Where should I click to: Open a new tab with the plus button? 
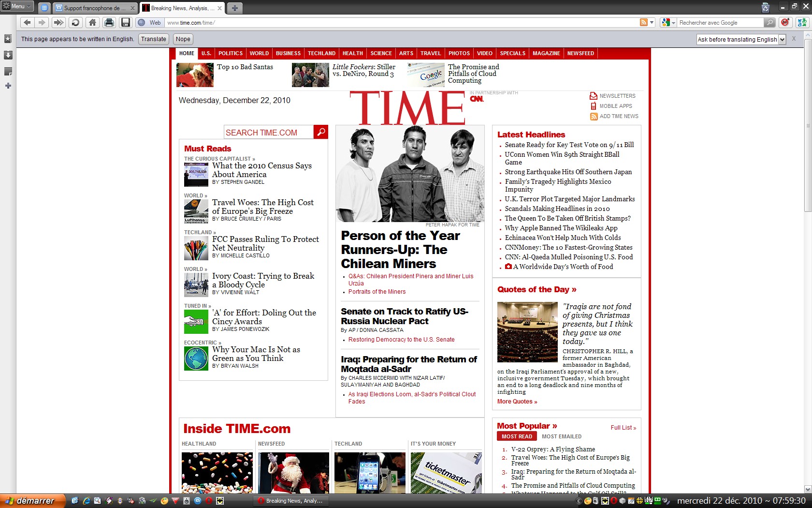click(234, 8)
